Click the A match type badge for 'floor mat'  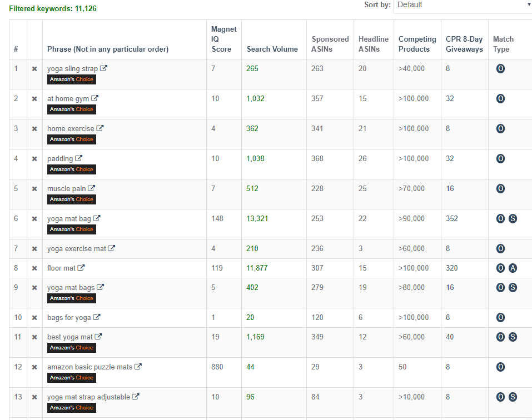coord(513,268)
